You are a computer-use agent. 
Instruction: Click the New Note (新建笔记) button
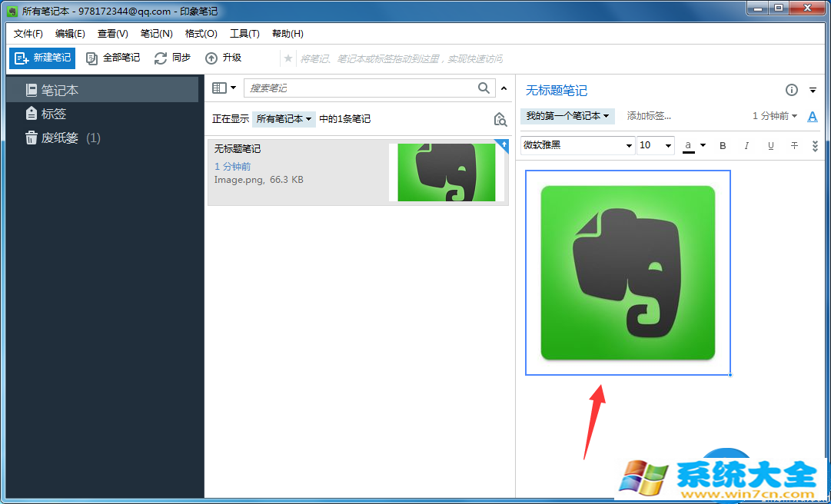pyautogui.click(x=42, y=58)
